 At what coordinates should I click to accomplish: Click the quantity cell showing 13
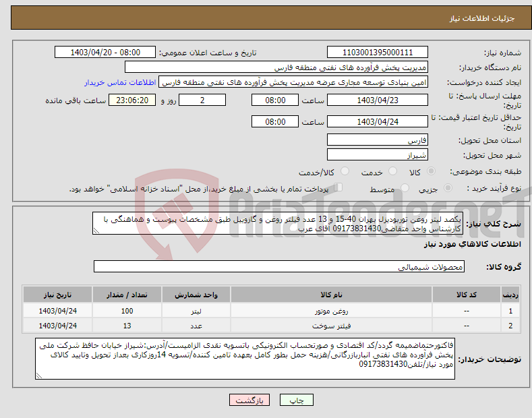pyautogui.click(x=127, y=326)
